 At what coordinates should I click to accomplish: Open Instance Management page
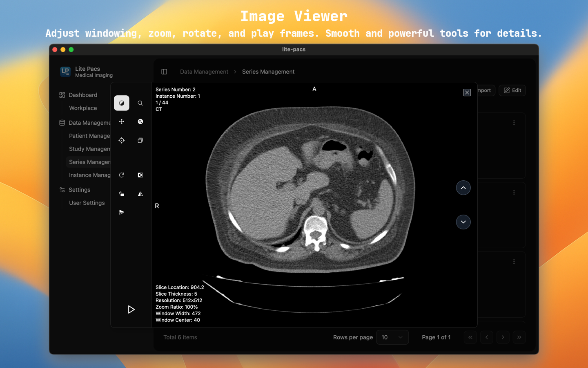coord(89,175)
